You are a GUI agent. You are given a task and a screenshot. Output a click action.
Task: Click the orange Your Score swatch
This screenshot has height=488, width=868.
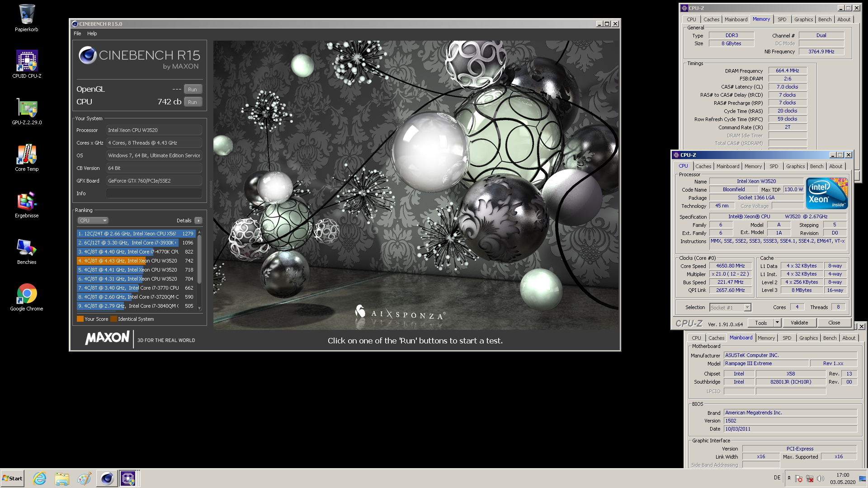point(80,319)
